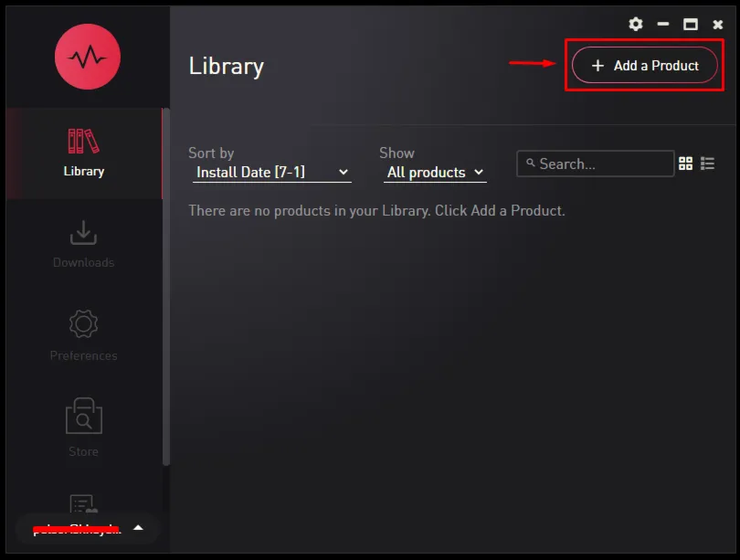Maximize the application window
The image size is (740, 560).
[691, 24]
